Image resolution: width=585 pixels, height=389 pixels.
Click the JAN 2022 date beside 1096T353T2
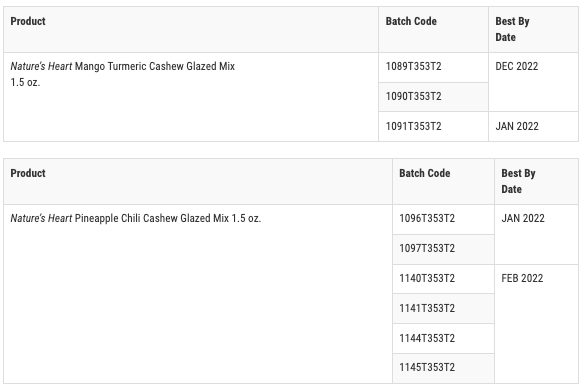tap(523, 218)
